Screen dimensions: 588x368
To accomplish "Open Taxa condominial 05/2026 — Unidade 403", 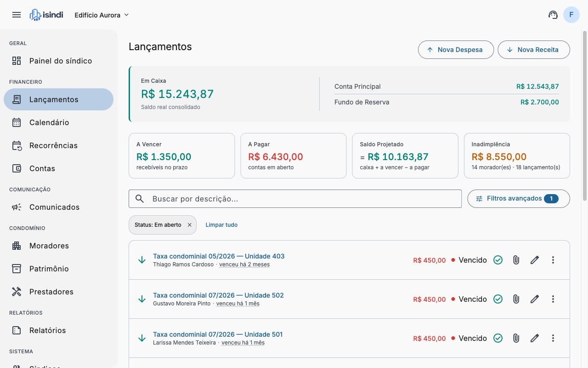I will tap(219, 256).
